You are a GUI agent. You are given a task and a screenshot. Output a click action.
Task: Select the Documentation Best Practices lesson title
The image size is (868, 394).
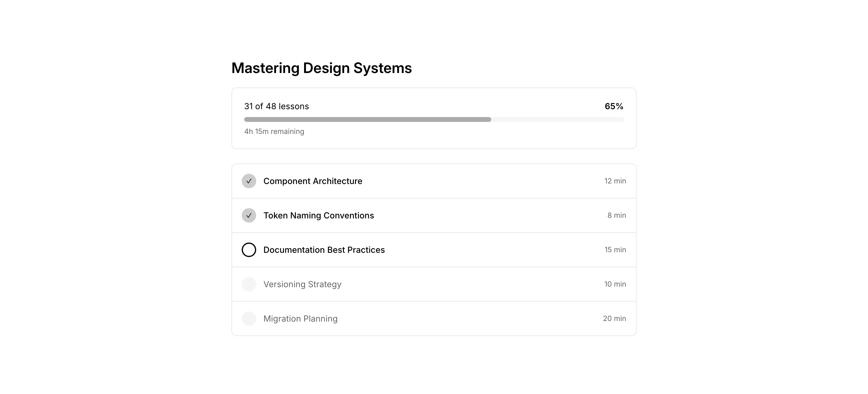324,250
